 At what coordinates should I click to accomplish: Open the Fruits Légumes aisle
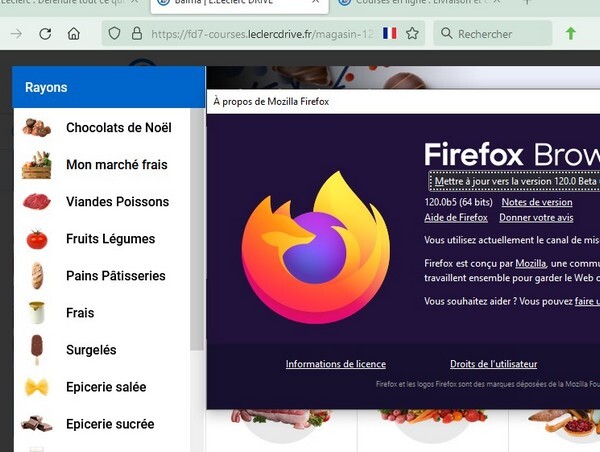tap(111, 239)
